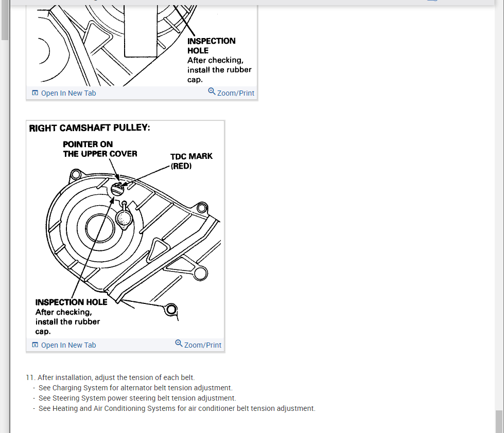Click Zoom/Print under Right Camshaft Pulley diagram

198,345
